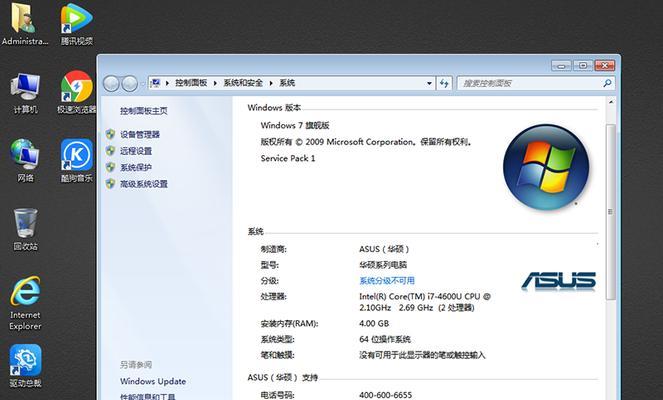Go to 控制面板 in the breadcrumb
Image resolution: width=663 pixels, height=400 pixels.
191,83
